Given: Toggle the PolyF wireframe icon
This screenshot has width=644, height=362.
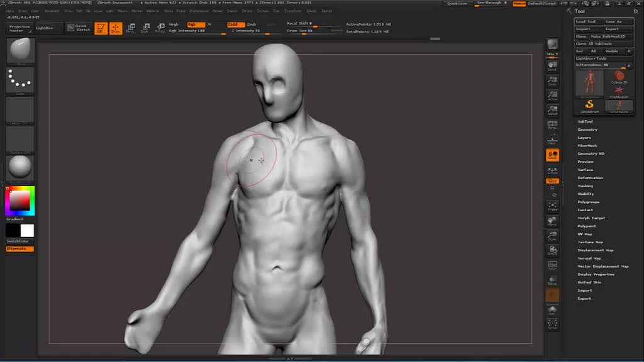Looking at the screenshot, I should 552,266.
